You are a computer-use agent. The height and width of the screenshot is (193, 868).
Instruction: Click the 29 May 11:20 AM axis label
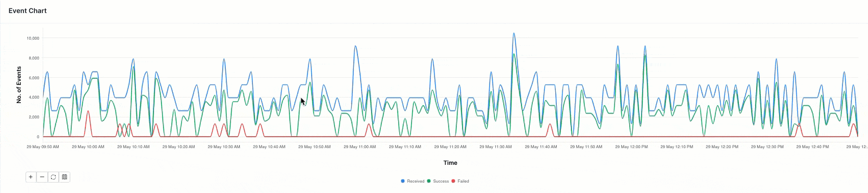[450, 147]
